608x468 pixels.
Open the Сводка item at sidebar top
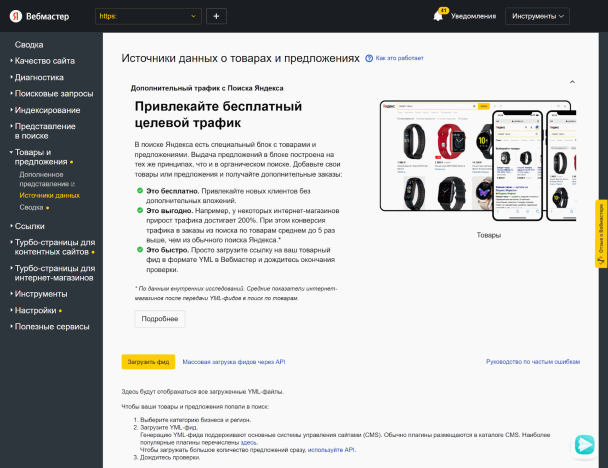[x=29, y=45]
